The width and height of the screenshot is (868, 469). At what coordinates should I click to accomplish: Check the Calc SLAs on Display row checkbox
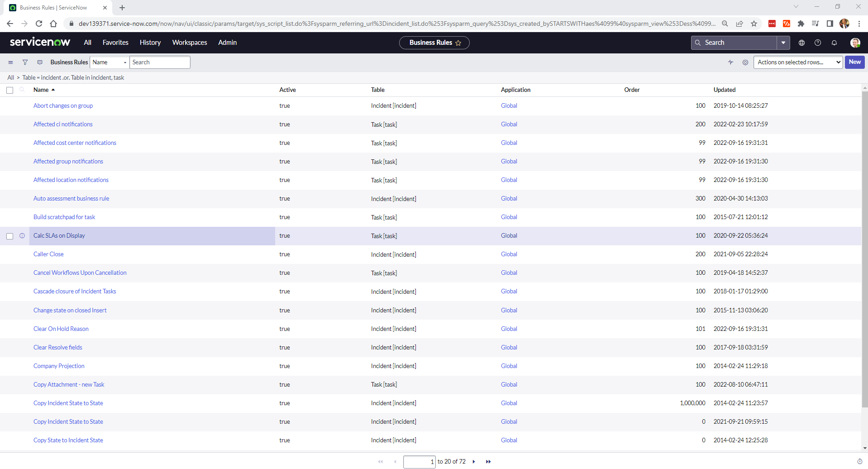coord(10,236)
